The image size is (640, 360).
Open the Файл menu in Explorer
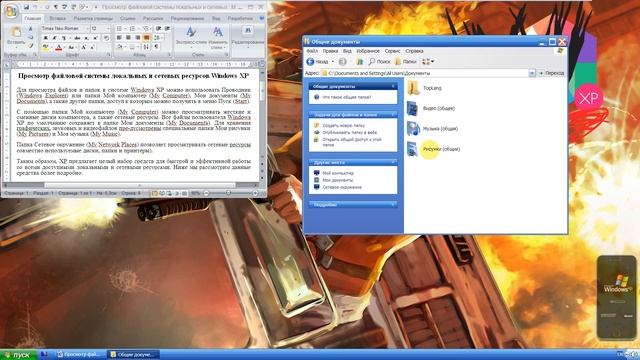(312, 51)
